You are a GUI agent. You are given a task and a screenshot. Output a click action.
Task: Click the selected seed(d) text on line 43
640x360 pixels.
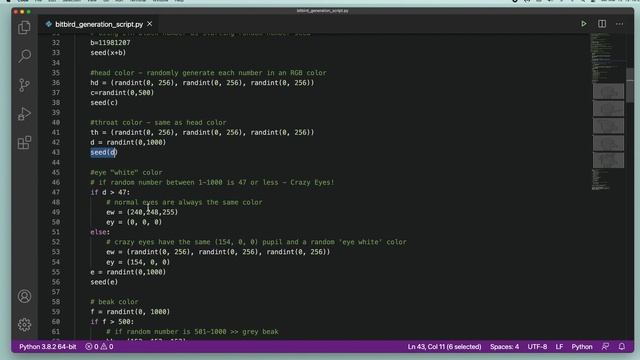tap(104, 152)
